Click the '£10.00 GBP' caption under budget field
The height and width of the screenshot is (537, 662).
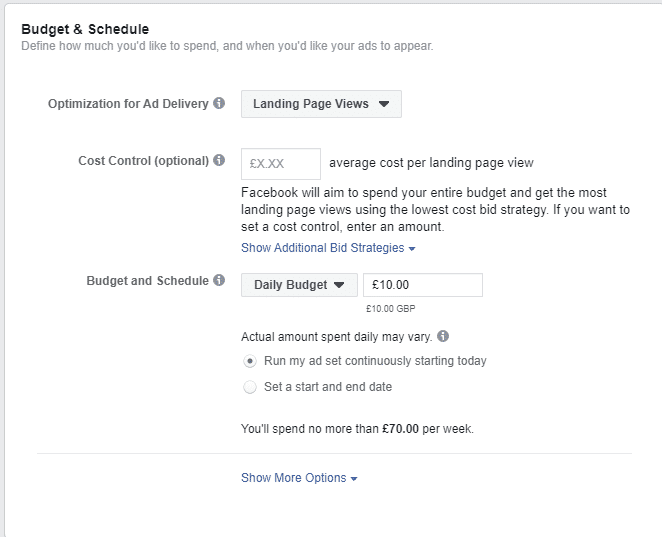coord(391,309)
